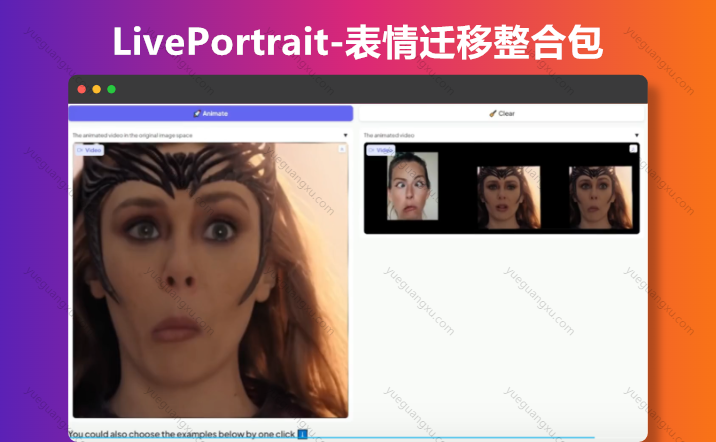
Task: Maximize the window with the green button
Action: click(112, 89)
